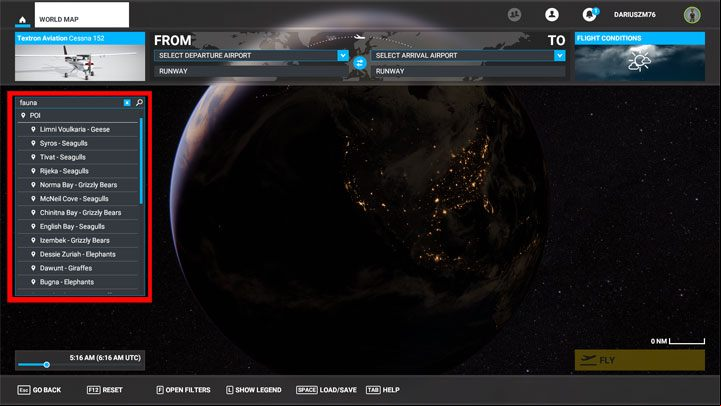This screenshot has height=406, width=721.
Task: Open the World Map tab
Action: click(82, 15)
